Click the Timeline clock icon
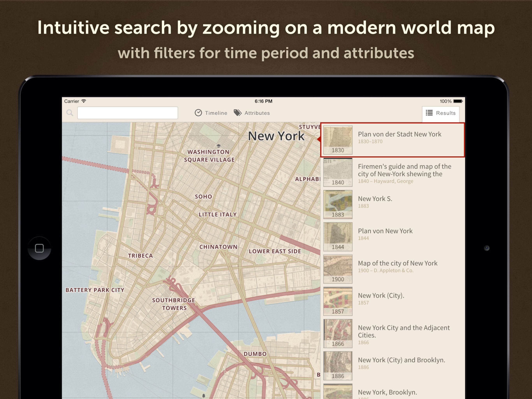This screenshot has height=399, width=532. click(198, 113)
